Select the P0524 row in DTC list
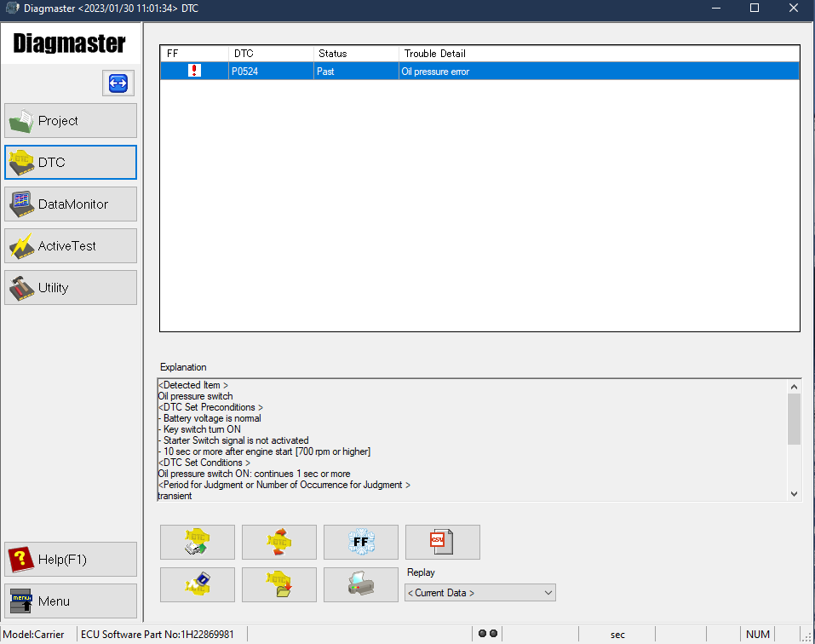815x644 pixels. (479, 72)
